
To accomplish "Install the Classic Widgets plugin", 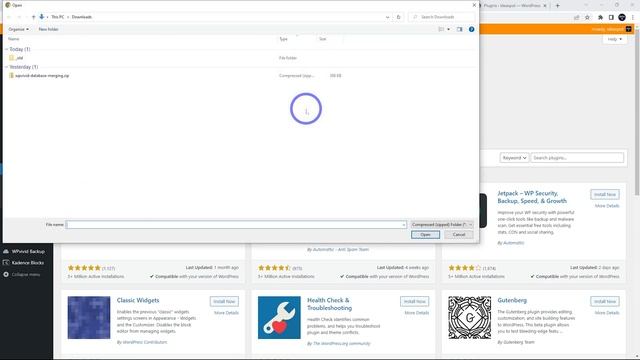I will (224, 301).
